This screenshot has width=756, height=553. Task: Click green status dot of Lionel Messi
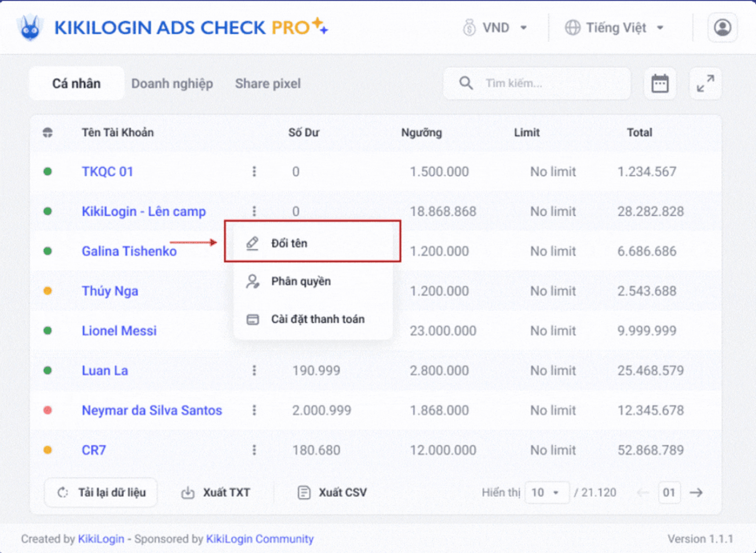coord(48,331)
